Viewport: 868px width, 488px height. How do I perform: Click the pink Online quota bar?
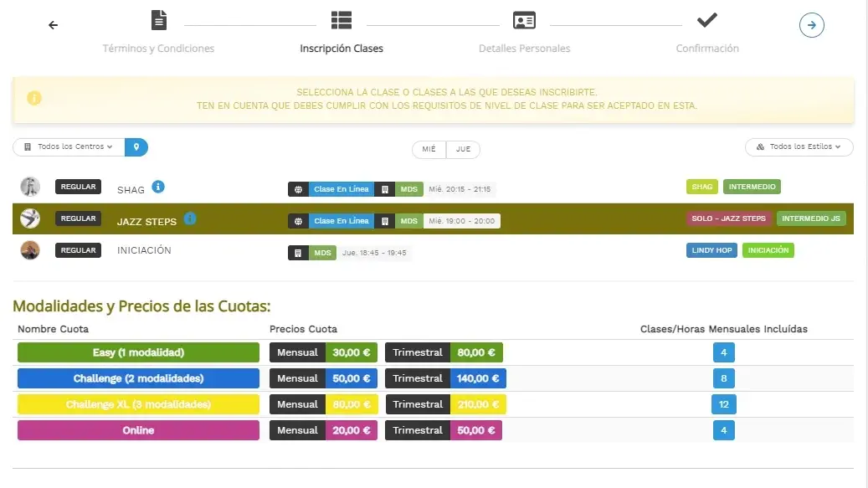coord(138,430)
